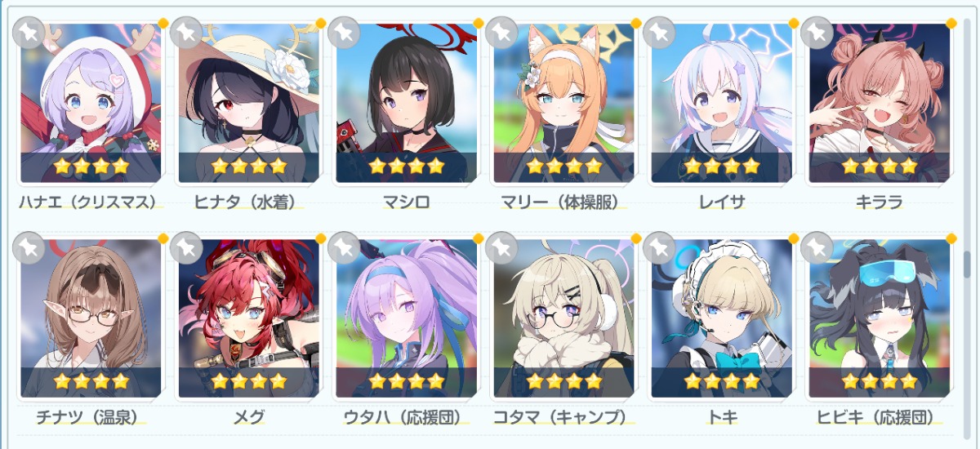This screenshot has width=980, height=449.
Task: Click the pin icon on トキ
Action: (660, 248)
